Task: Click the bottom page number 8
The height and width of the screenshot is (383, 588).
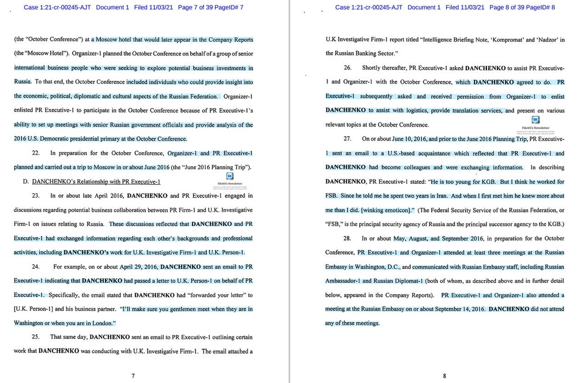Action: tap(444, 376)
